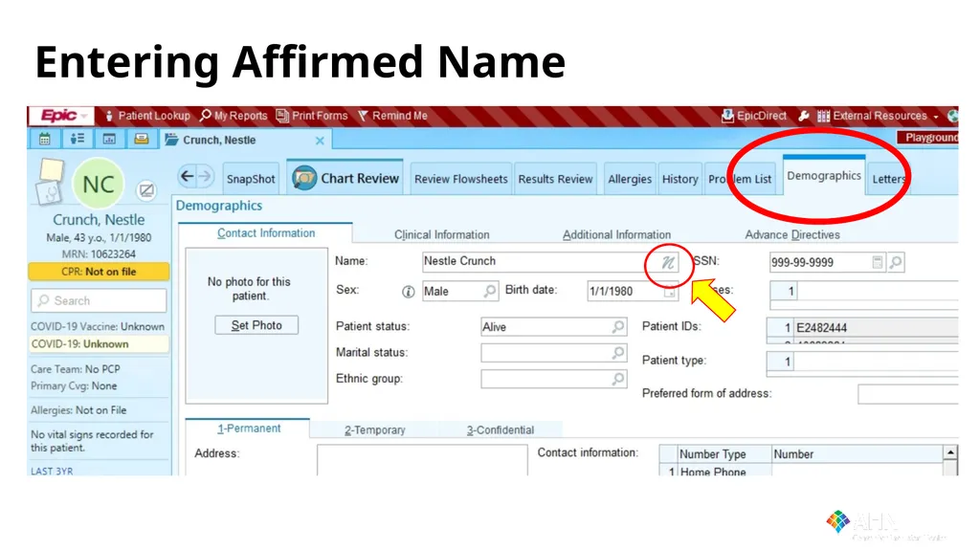Open the Chart Review activity tab
The height and width of the screenshot is (550, 980).
[x=345, y=178]
